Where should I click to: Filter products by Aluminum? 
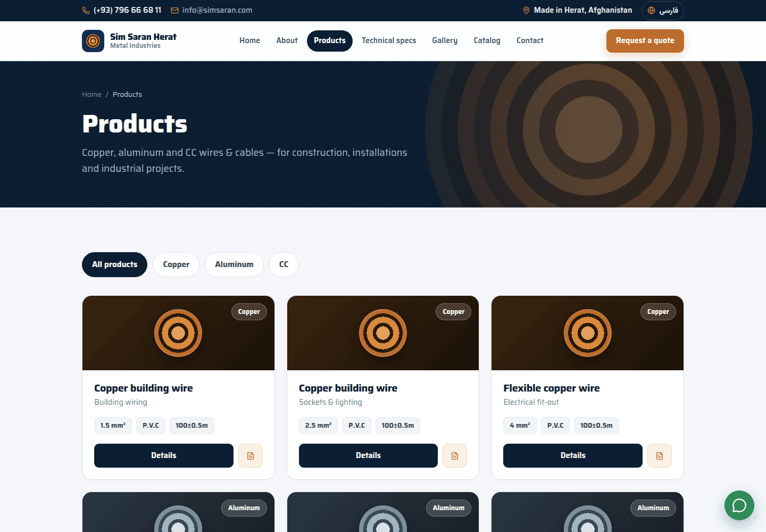[234, 264]
